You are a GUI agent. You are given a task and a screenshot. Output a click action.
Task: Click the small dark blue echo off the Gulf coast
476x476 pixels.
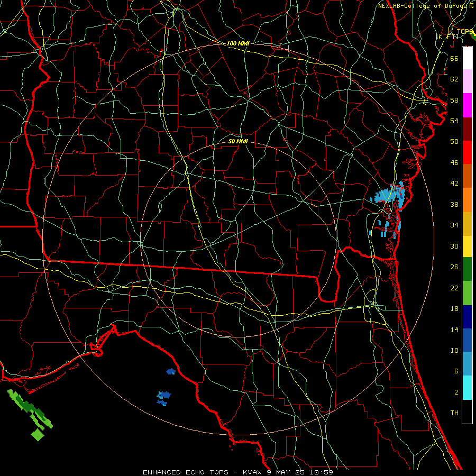tap(171, 371)
